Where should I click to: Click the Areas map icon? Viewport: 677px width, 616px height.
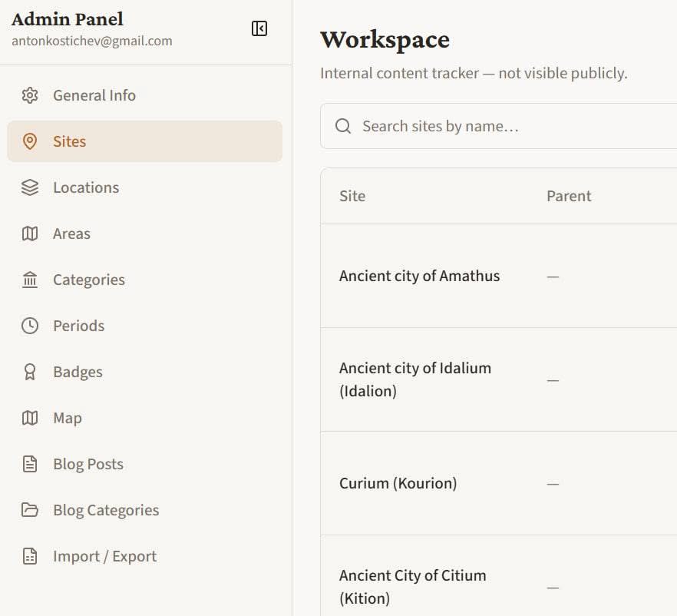click(x=30, y=233)
